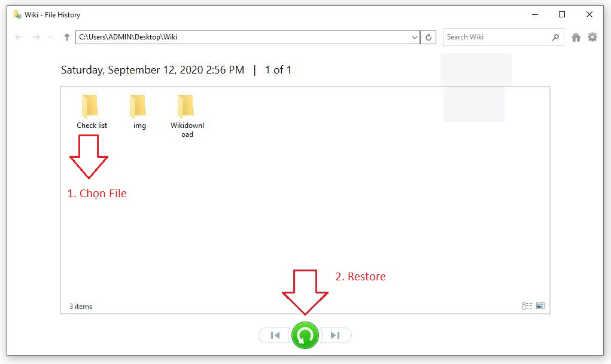This screenshot has height=364, width=611.
Task: Refresh the Wiki folder view
Action: click(428, 38)
